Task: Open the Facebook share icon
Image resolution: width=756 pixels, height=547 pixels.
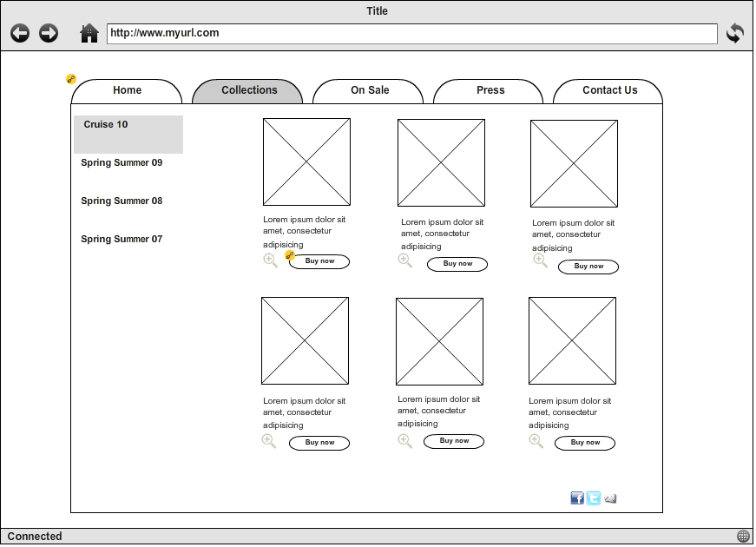Action: (577, 498)
